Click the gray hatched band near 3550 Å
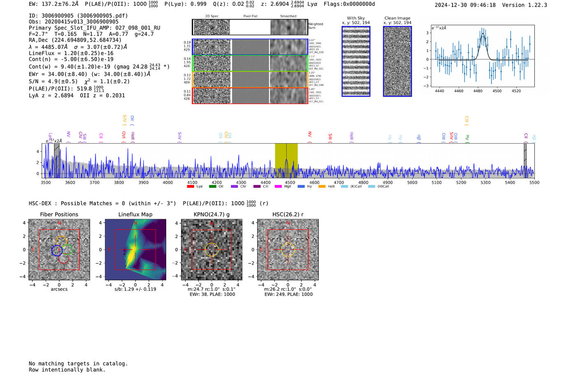576x392 pixels. (x=57, y=161)
